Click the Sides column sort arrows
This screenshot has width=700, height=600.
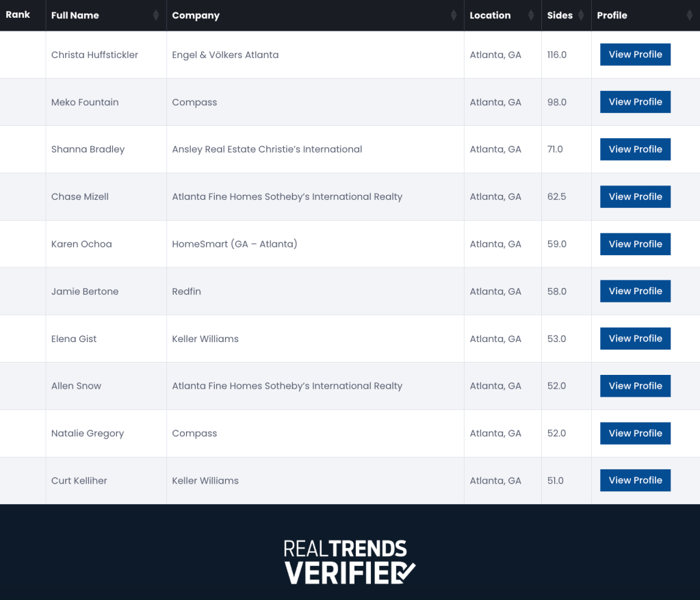[x=581, y=16]
